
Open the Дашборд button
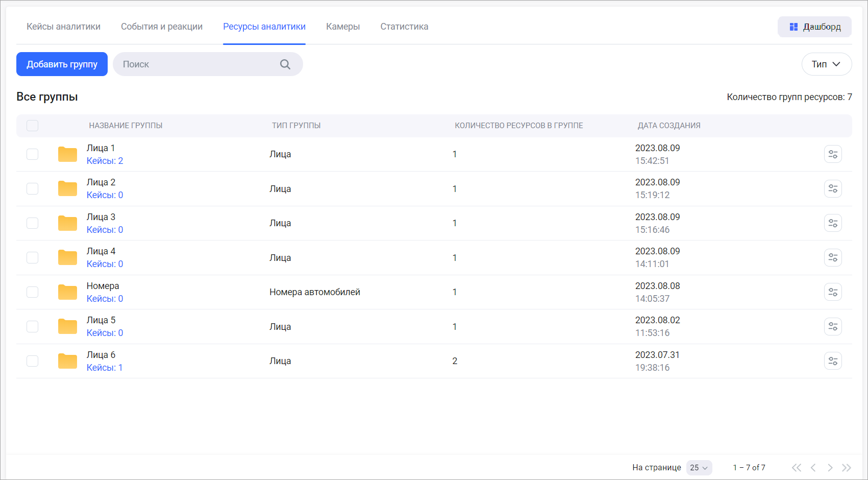pos(814,27)
